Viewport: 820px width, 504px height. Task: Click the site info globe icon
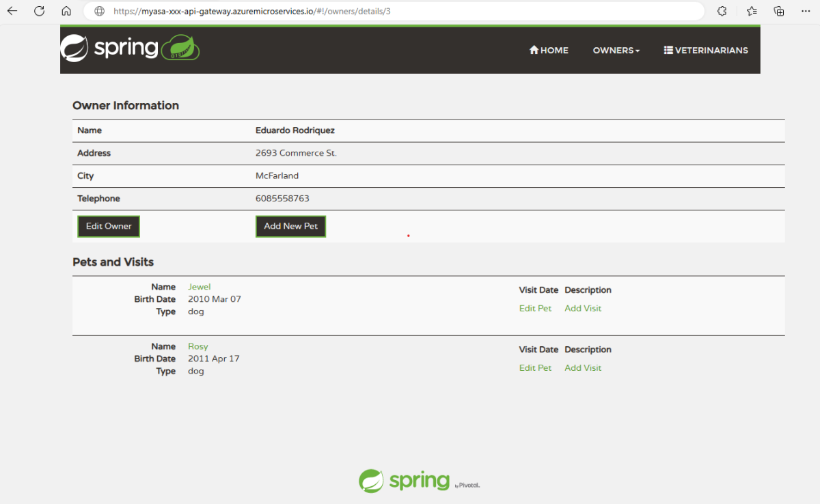coord(100,11)
